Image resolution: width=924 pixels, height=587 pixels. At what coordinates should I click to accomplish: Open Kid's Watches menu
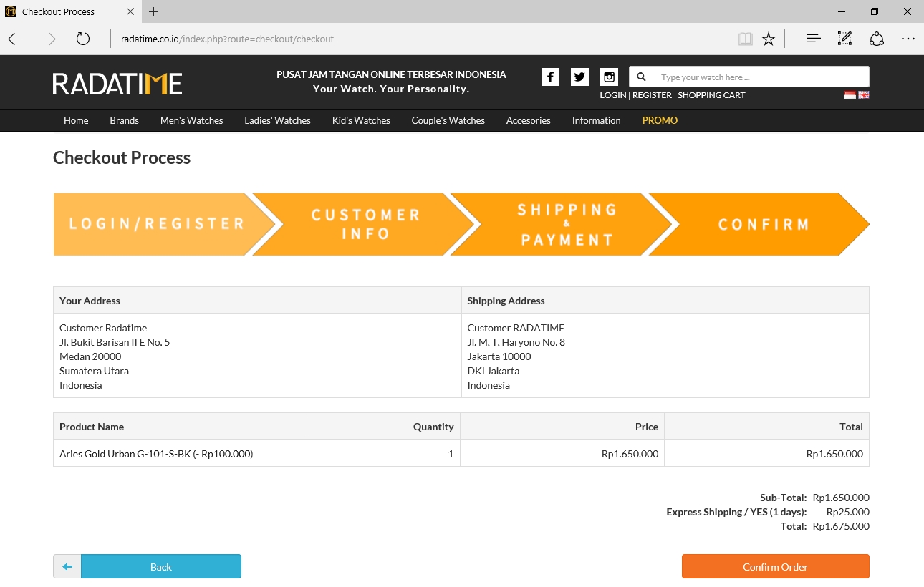pos(361,120)
